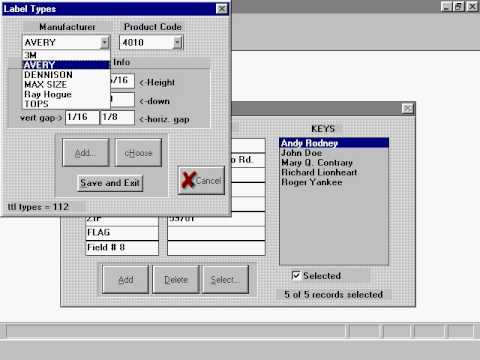The image size is (480, 360).
Task: Click the 5 of 5 records selected text
Action: pyautogui.click(x=334, y=295)
